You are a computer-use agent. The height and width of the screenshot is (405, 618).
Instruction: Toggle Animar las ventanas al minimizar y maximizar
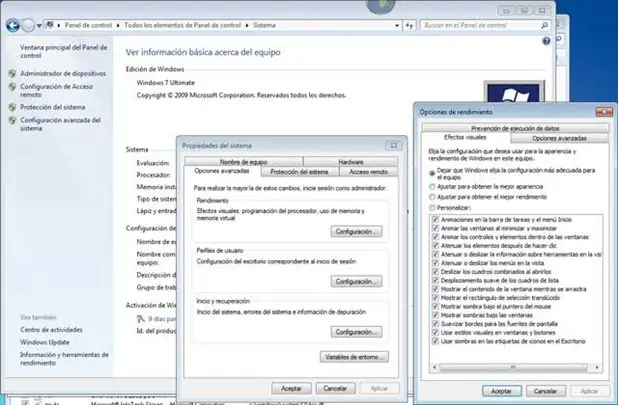point(436,228)
